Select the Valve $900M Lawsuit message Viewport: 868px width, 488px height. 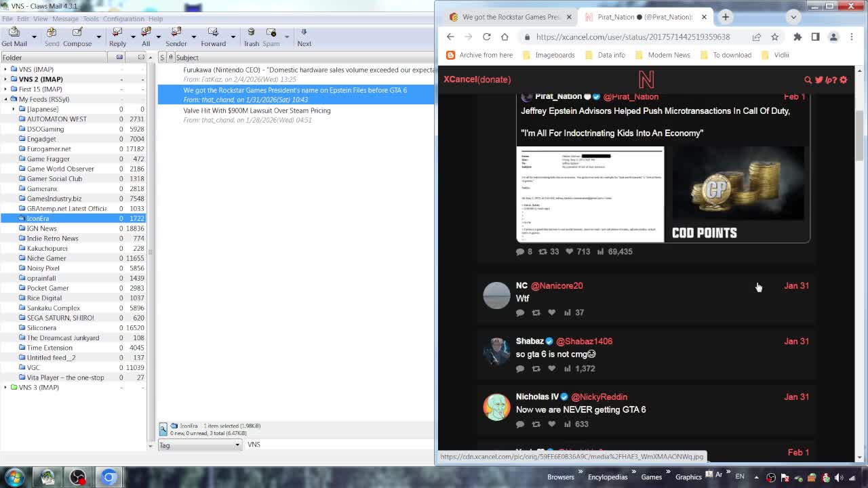[x=257, y=110]
